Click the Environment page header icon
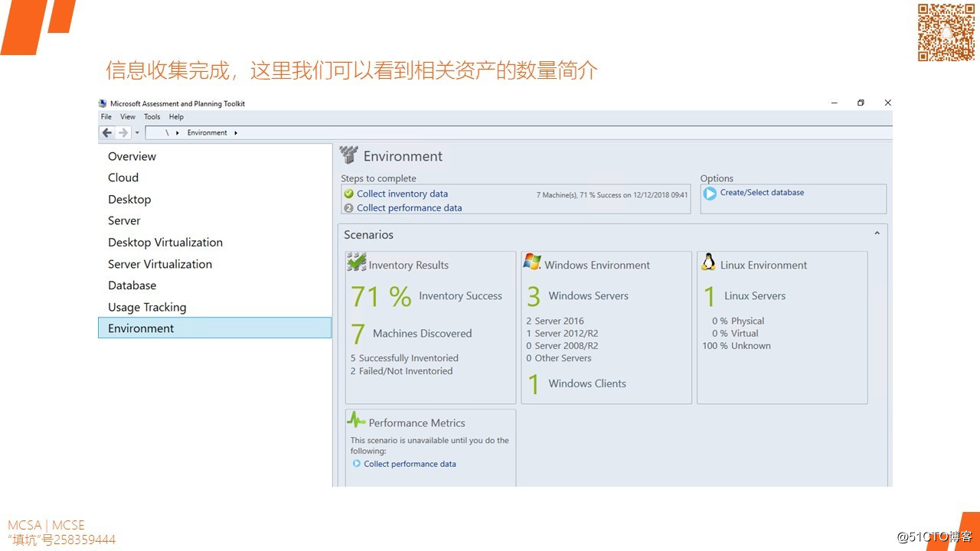Viewport: 980px width, 551px height. coord(349,155)
